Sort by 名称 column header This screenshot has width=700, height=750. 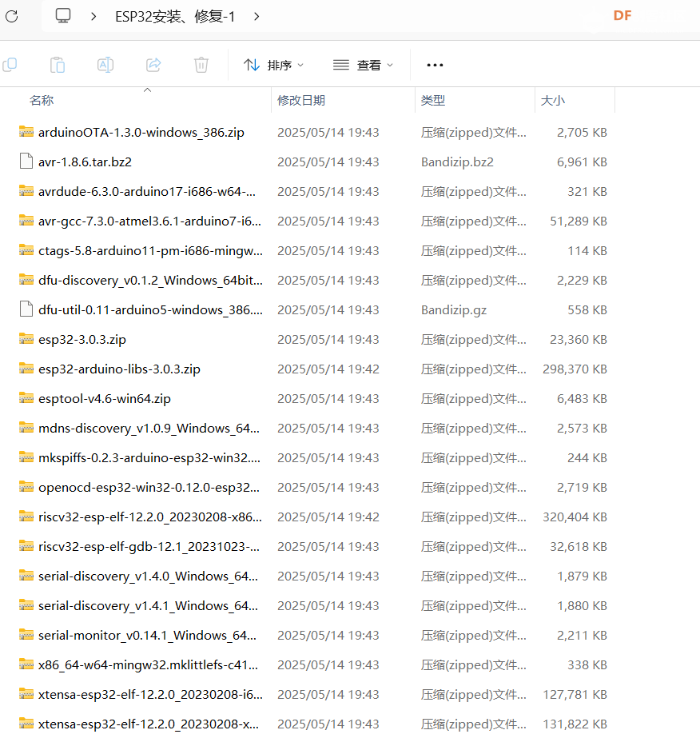coord(41,101)
